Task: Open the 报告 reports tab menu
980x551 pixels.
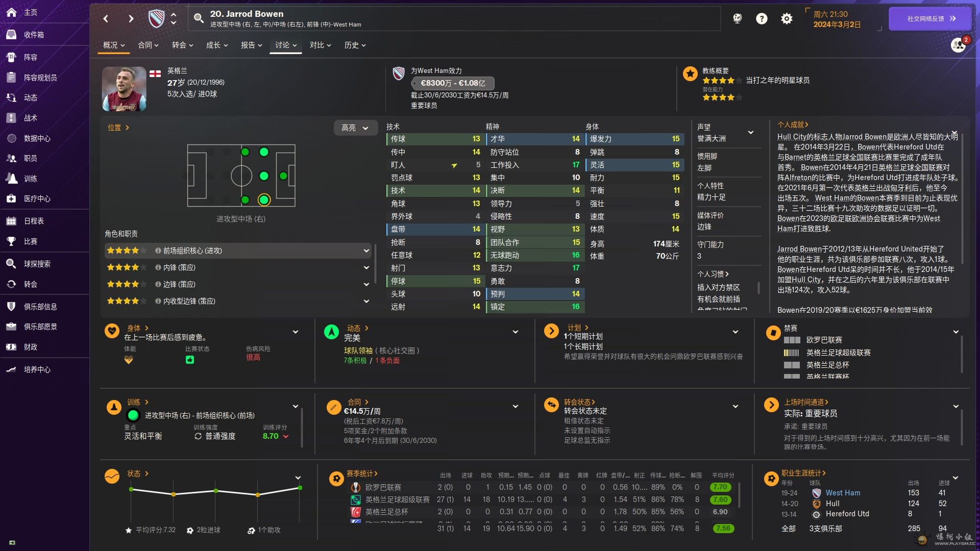Action: [x=252, y=45]
